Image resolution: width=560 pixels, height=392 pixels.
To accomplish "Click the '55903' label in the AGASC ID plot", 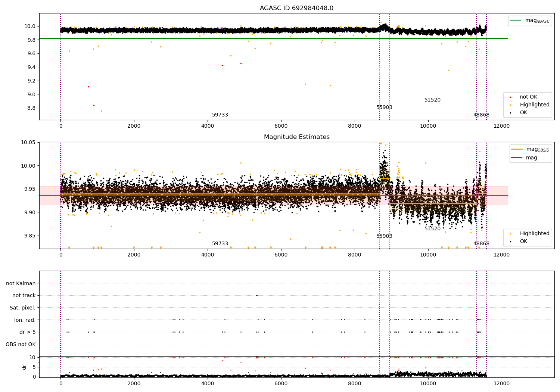I will click(384, 108).
